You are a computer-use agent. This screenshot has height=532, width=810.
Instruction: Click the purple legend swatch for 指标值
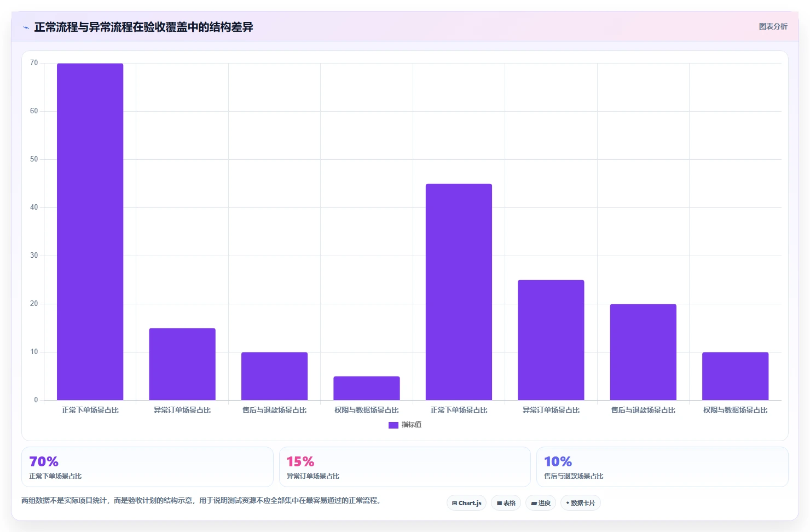[393, 425]
